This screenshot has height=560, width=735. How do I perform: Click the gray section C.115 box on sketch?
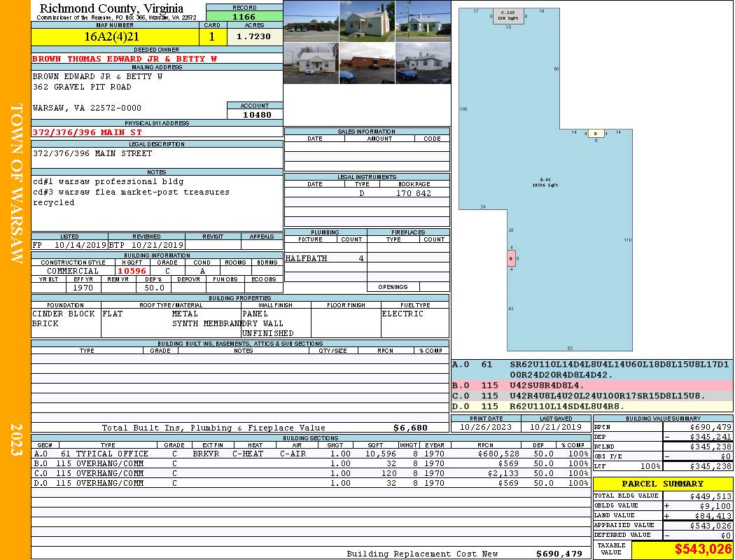click(x=508, y=15)
